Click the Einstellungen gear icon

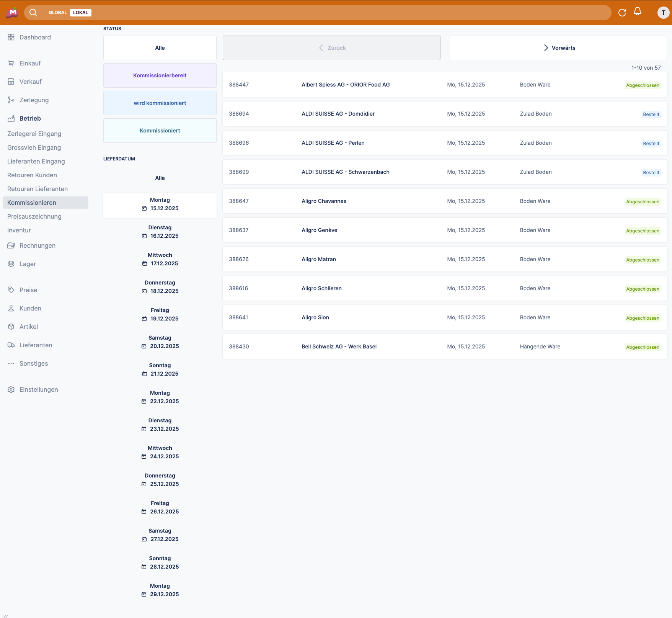click(x=11, y=389)
